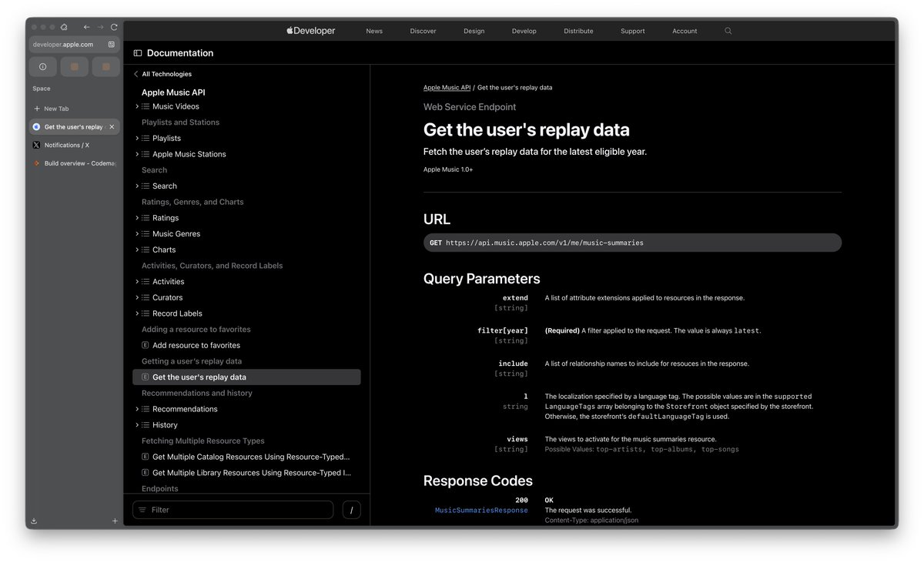
Task: Expand the Music Genres chevron
Action: pyautogui.click(x=137, y=233)
